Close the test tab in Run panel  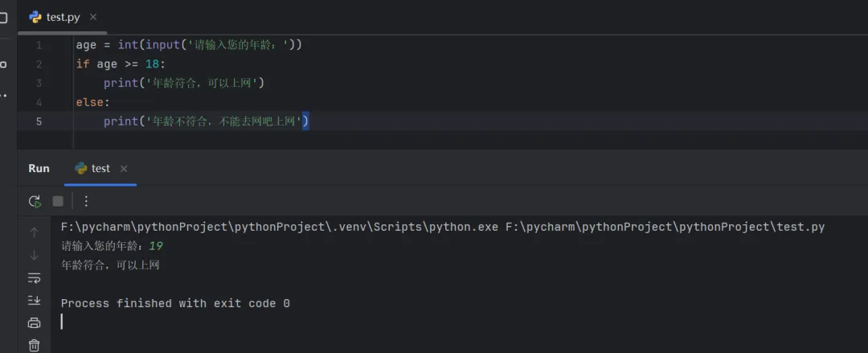tap(124, 169)
